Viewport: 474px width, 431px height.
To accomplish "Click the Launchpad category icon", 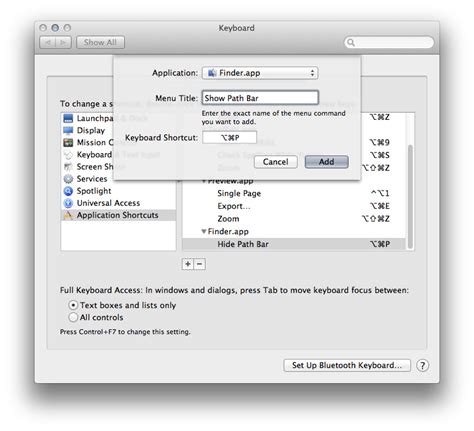I will pyautogui.click(x=68, y=118).
